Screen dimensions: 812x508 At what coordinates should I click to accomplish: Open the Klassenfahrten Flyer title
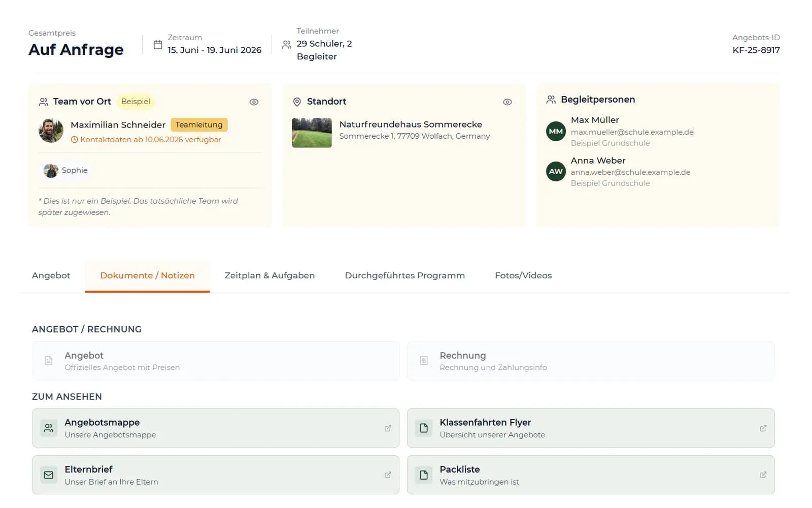[485, 422]
